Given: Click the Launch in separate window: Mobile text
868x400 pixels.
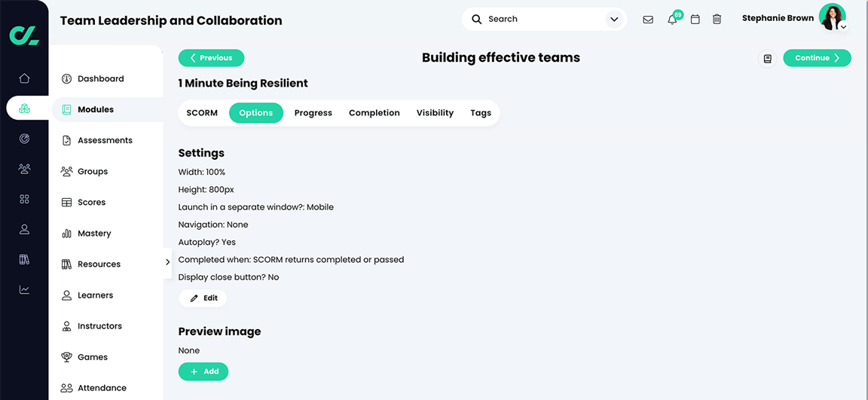Looking at the screenshot, I should coord(255,207).
